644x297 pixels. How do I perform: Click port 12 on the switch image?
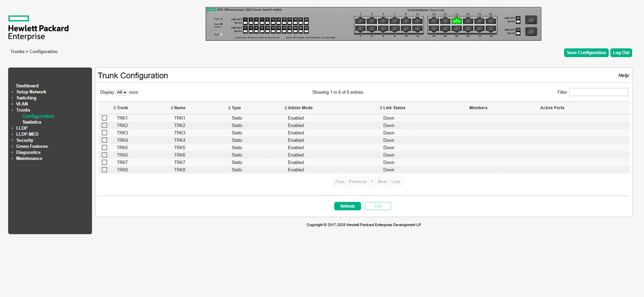[x=418, y=29]
